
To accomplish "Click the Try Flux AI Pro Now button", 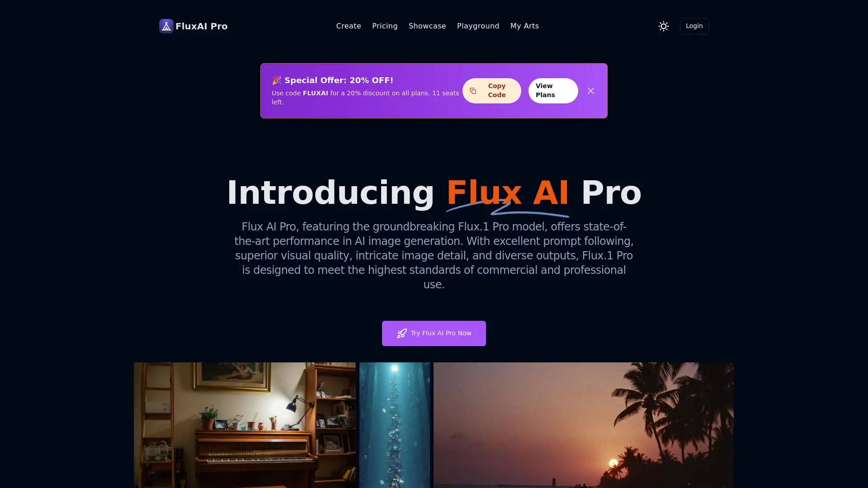I will (x=434, y=333).
